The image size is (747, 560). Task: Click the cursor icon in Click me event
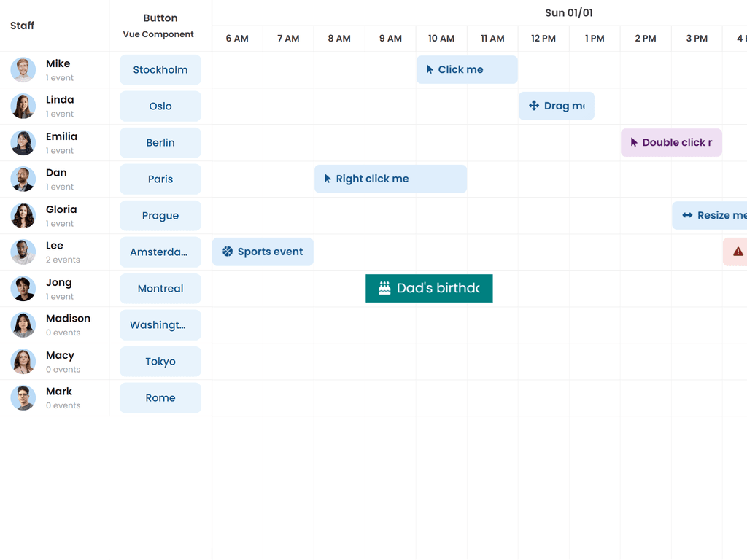pyautogui.click(x=430, y=70)
